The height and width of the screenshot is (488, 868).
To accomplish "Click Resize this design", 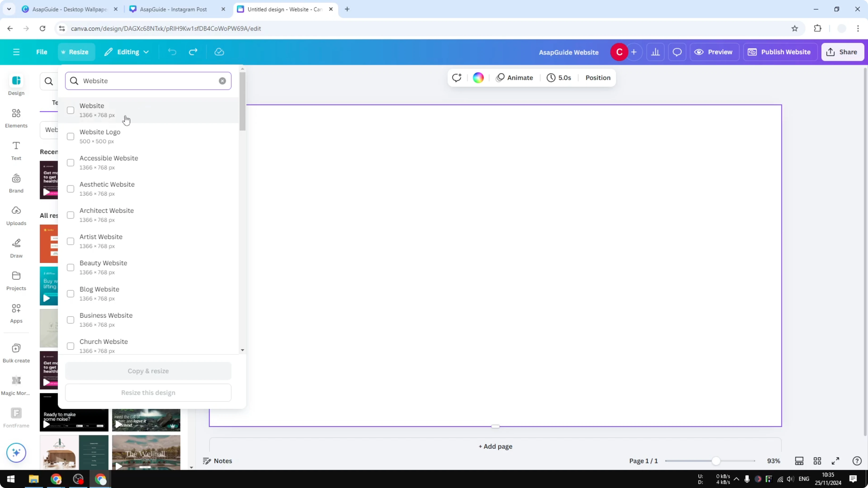I will [148, 392].
